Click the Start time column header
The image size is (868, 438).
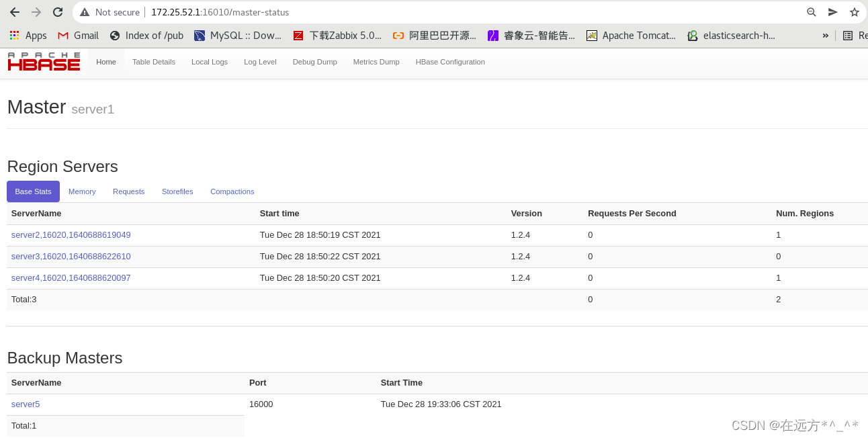point(279,214)
